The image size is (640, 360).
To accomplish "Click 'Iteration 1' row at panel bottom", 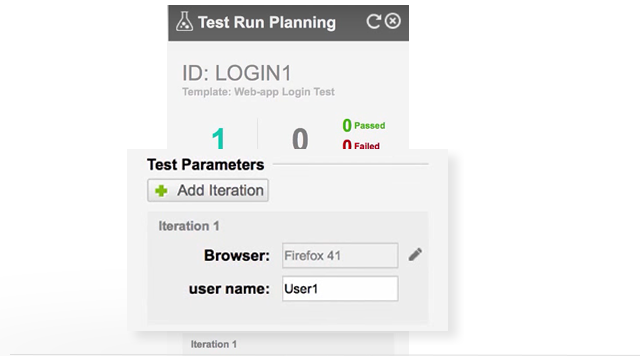I will 214,344.
